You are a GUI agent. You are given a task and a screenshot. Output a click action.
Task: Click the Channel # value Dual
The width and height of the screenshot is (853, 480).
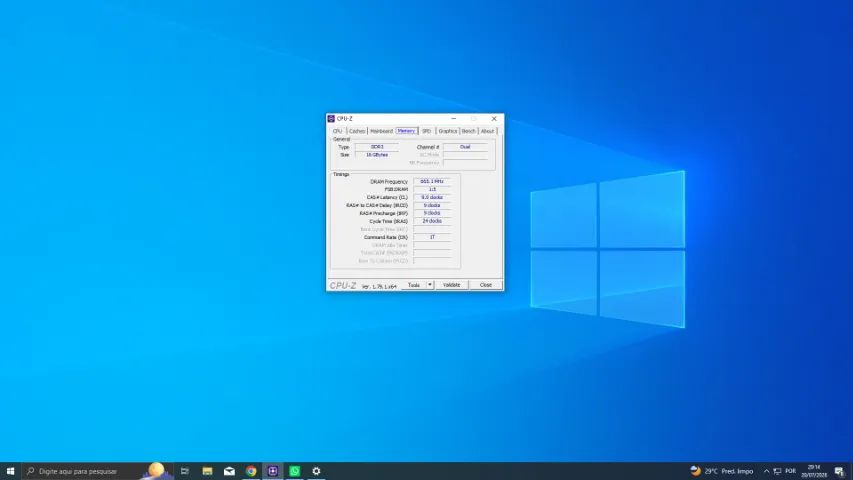465,147
